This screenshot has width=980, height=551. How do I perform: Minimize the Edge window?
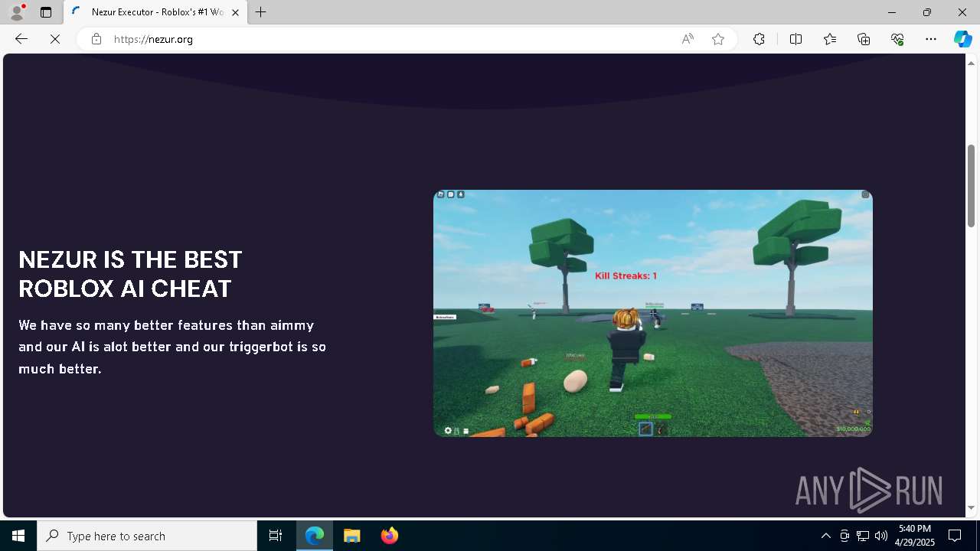coord(892,12)
